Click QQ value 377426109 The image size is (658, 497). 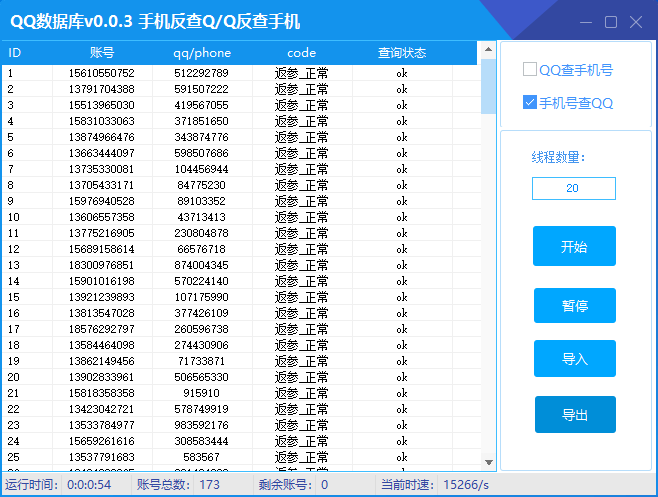pos(201,313)
